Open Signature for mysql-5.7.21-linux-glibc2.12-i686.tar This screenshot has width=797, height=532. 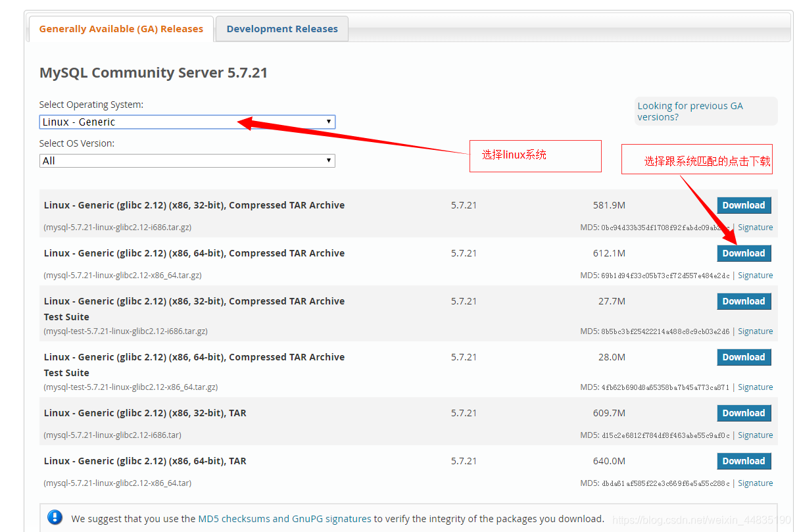(x=755, y=435)
